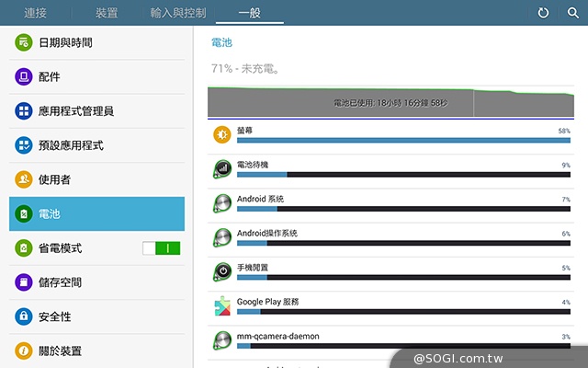The width and height of the screenshot is (588, 368).
Task: Open search with the magnifier icon
Action: (x=572, y=13)
